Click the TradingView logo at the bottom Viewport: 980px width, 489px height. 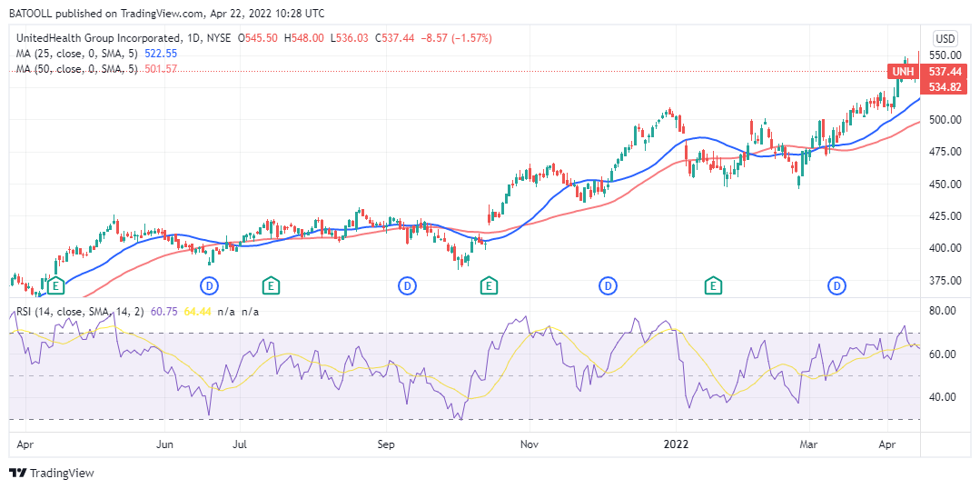click(51, 473)
